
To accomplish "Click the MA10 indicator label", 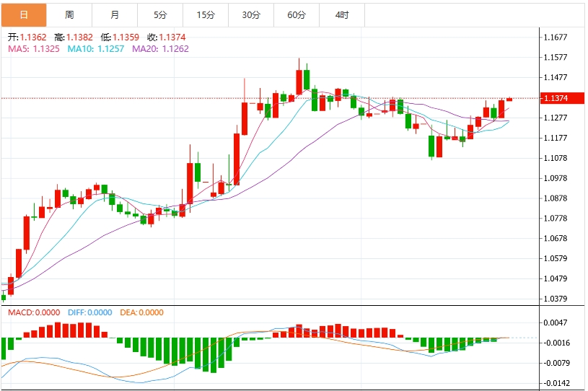I will 96,49.
